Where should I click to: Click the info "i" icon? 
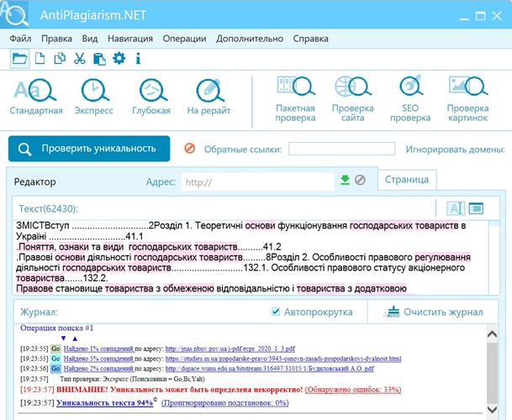[x=138, y=59]
